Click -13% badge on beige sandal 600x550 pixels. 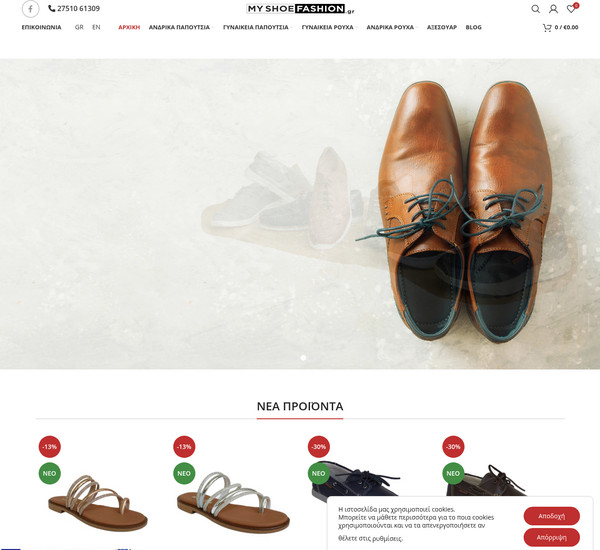click(50, 447)
